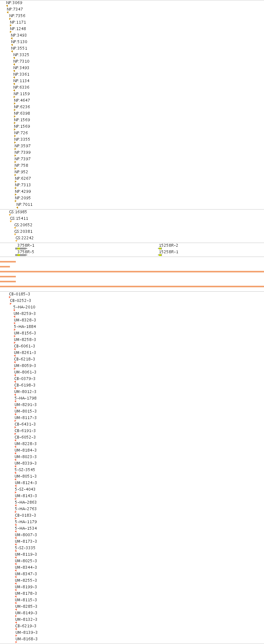
Task: Click the NP:7011 label
Action: (25, 205)
